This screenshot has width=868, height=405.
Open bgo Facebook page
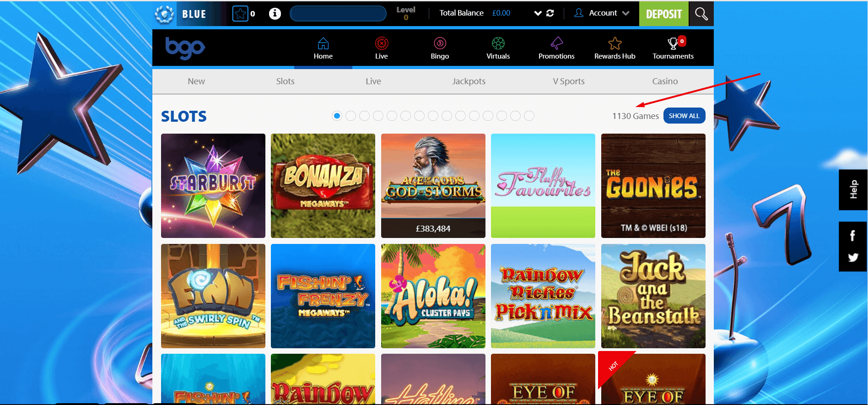(852, 236)
